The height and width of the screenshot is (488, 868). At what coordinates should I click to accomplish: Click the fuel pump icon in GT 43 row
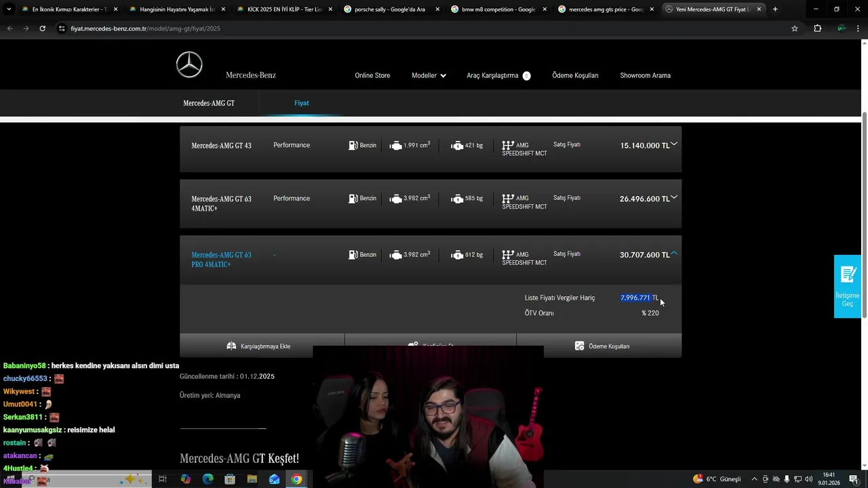click(x=353, y=145)
